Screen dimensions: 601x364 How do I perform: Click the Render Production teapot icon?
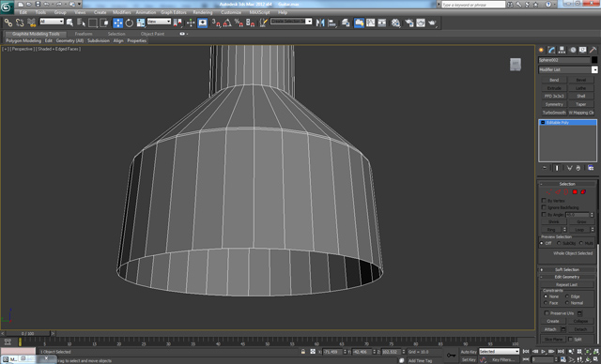click(432, 23)
